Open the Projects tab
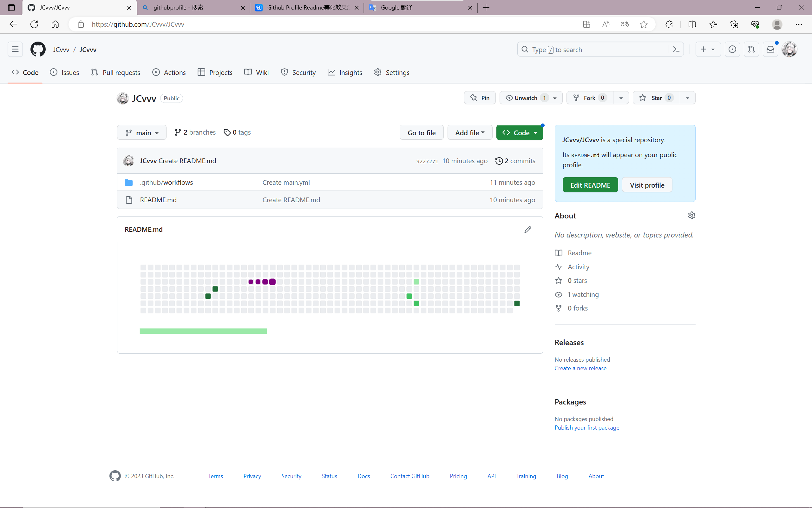 point(215,72)
